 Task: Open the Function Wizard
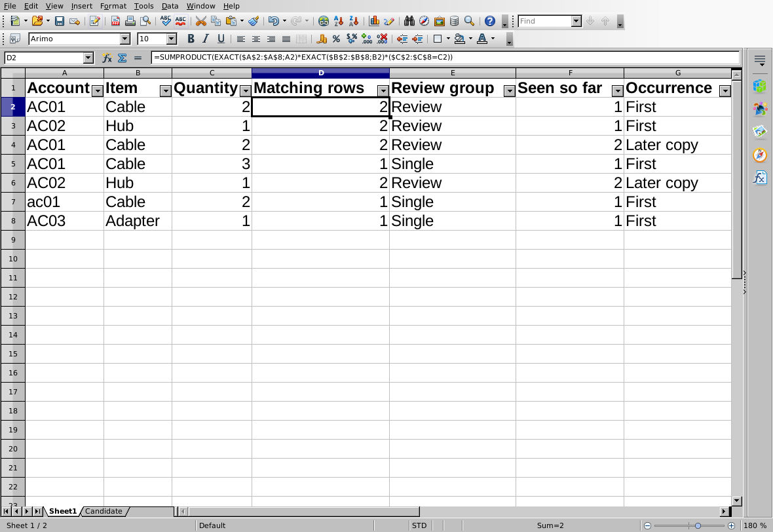point(107,58)
